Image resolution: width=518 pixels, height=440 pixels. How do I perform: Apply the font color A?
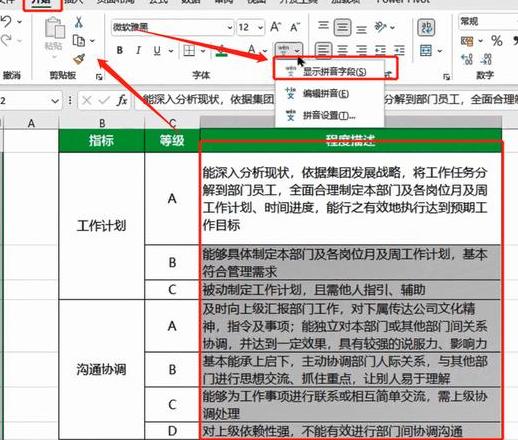pos(252,50)
